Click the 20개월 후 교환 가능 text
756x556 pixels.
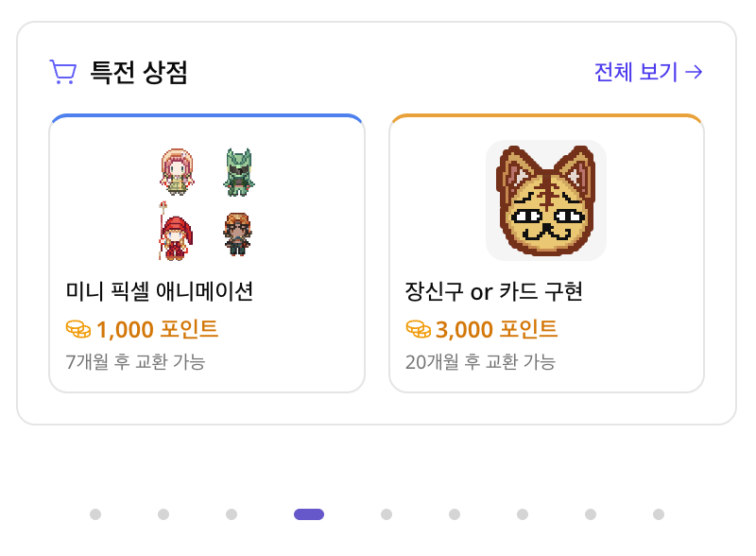click(480, 361)
